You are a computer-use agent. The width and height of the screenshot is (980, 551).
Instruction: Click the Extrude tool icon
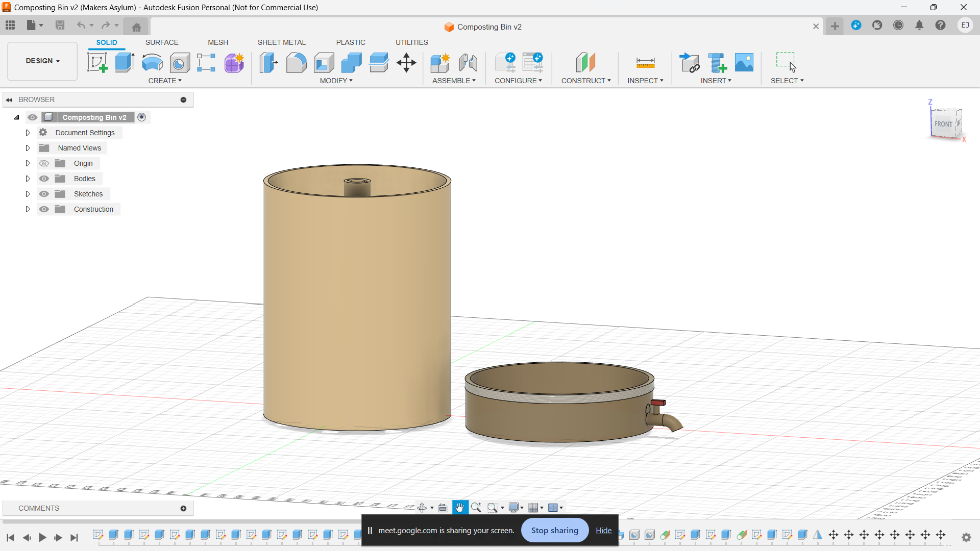click(125, 63)
